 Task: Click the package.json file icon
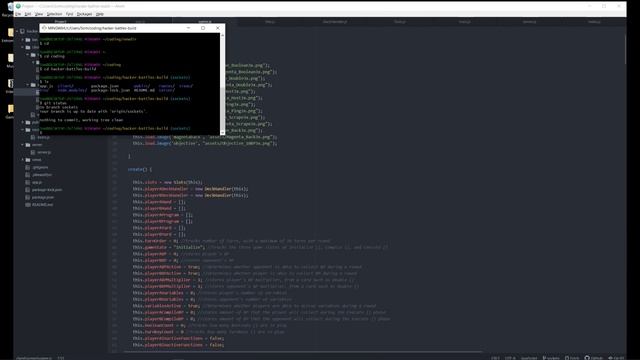28,197
